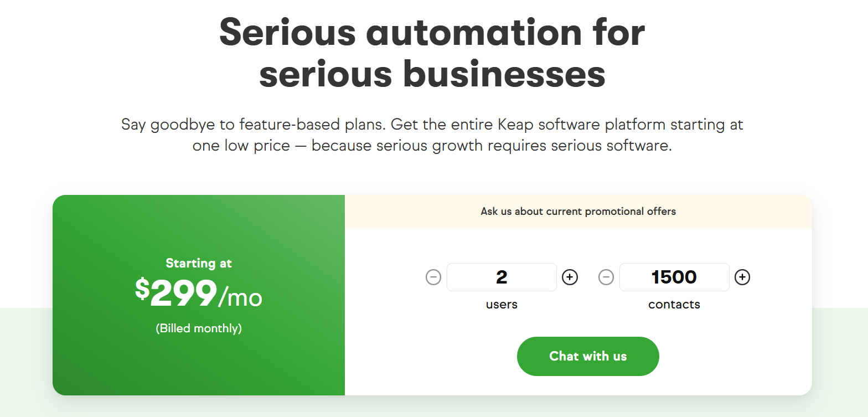
Task: Click the promotional offers banner
Action: pyautogui.click(x=578, y=211)
